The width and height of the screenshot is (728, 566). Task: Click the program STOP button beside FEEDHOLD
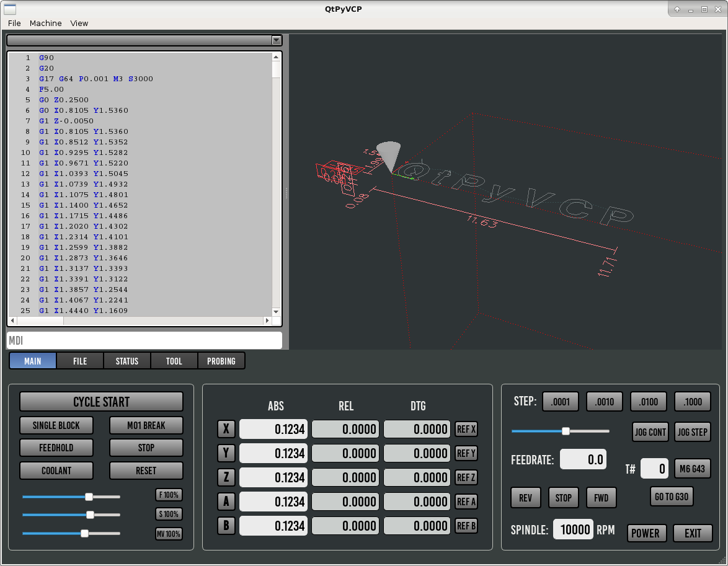(146, 448)
